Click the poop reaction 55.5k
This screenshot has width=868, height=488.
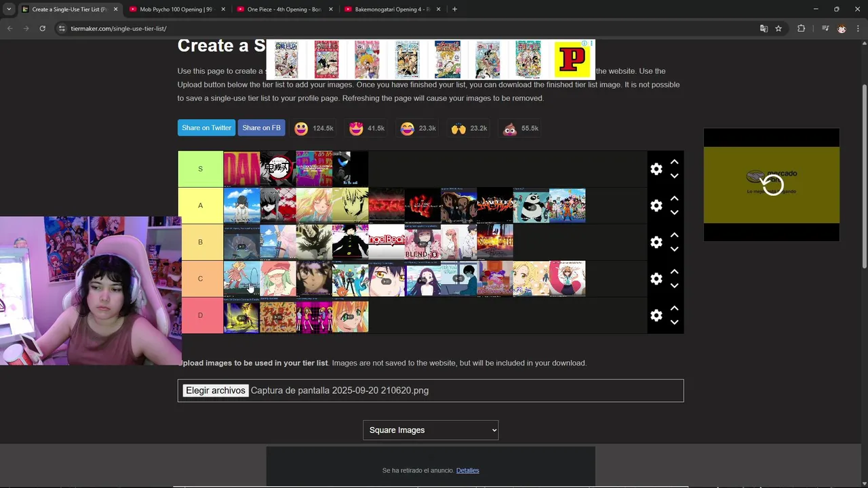[x=520, y=128]
